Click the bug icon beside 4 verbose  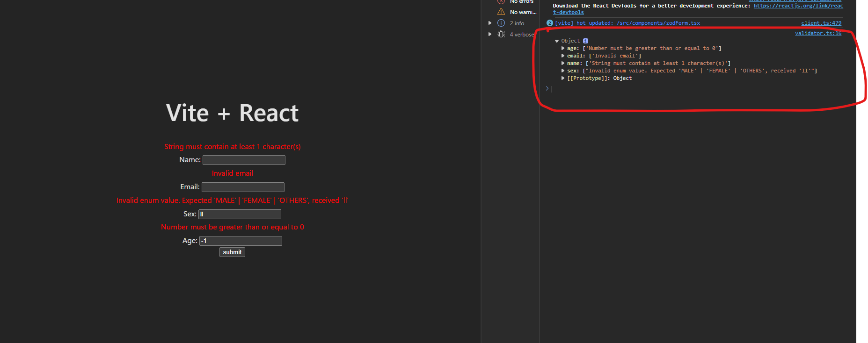click(x=501, y=34)
